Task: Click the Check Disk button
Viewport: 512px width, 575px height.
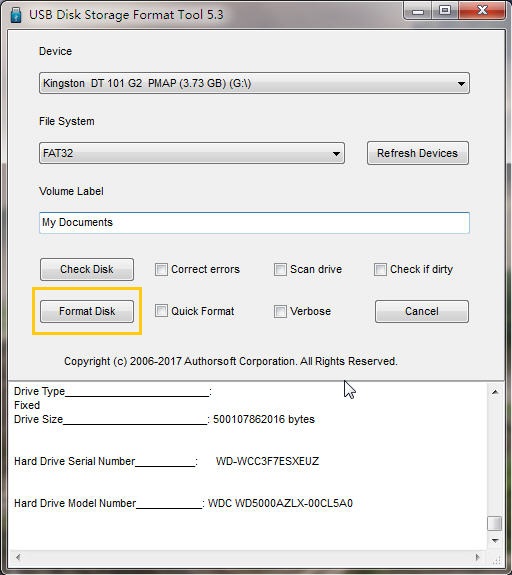Action: tap(87, 270)
